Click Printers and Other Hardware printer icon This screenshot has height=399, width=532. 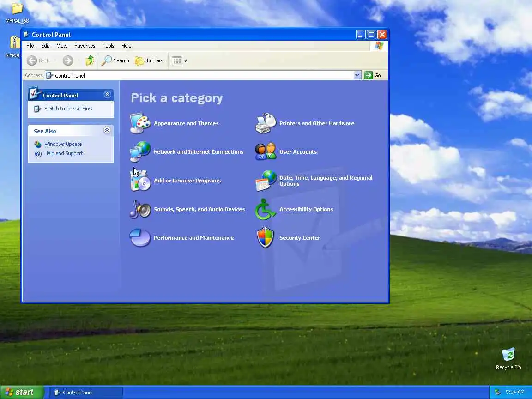[x=266, y=123]
